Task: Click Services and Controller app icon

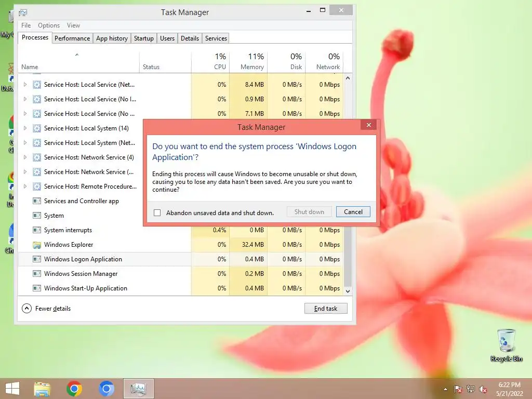Action: point(37,201)
